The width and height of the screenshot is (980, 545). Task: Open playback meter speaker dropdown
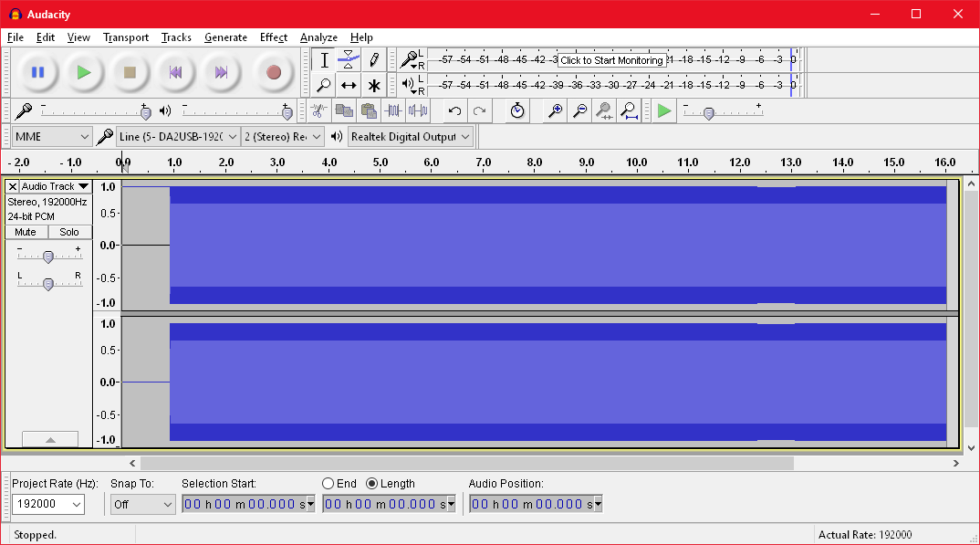pos(410,85)
